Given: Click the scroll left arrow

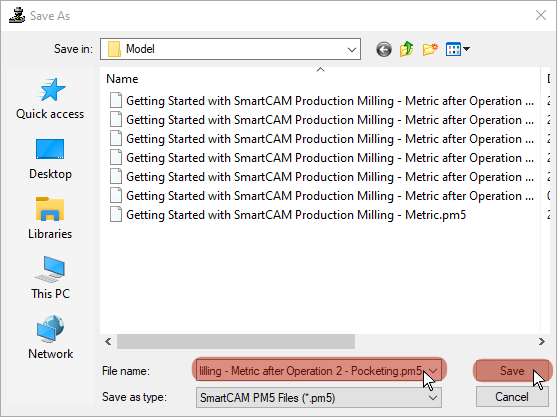Looking at the screenshot, I should pyautogui.click(x=108, y=342).
